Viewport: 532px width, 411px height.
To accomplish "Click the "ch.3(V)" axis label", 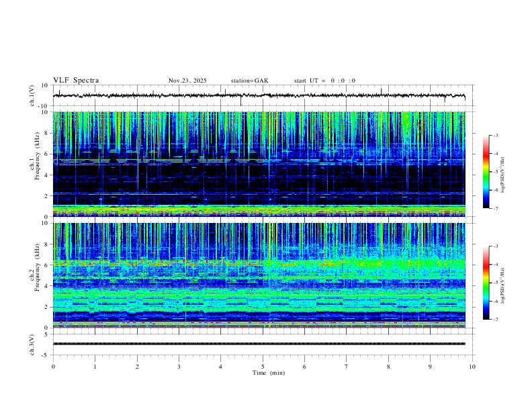I will [32, 345].
